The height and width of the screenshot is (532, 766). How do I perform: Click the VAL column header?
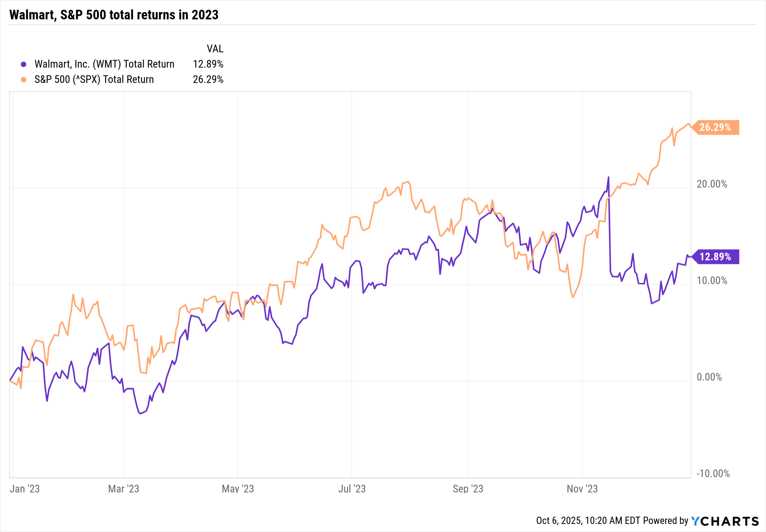215,49
